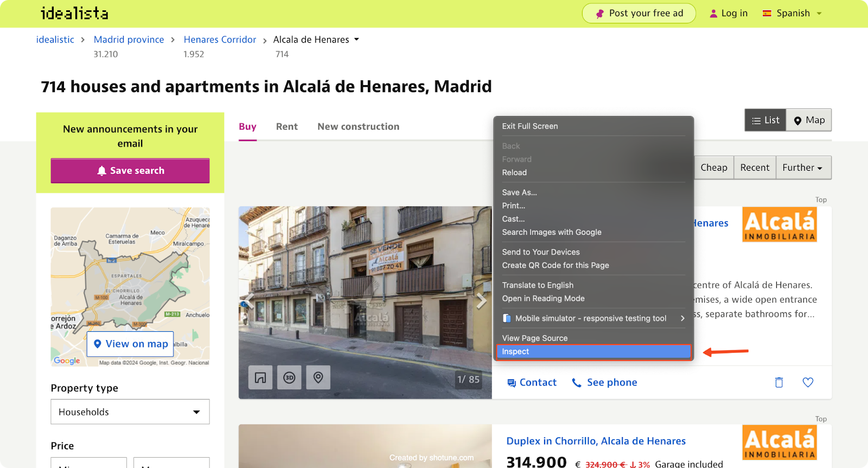Switch to List view

point(765,120)
